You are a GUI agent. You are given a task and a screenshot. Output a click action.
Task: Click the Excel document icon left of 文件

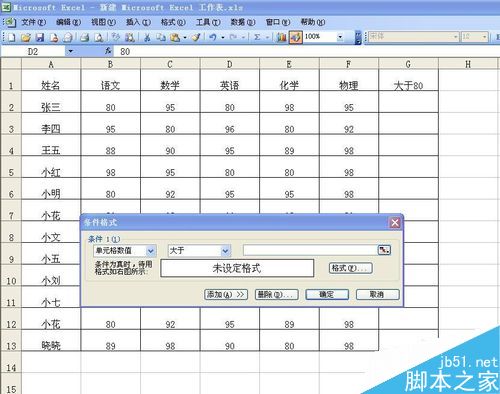[10, 22]
